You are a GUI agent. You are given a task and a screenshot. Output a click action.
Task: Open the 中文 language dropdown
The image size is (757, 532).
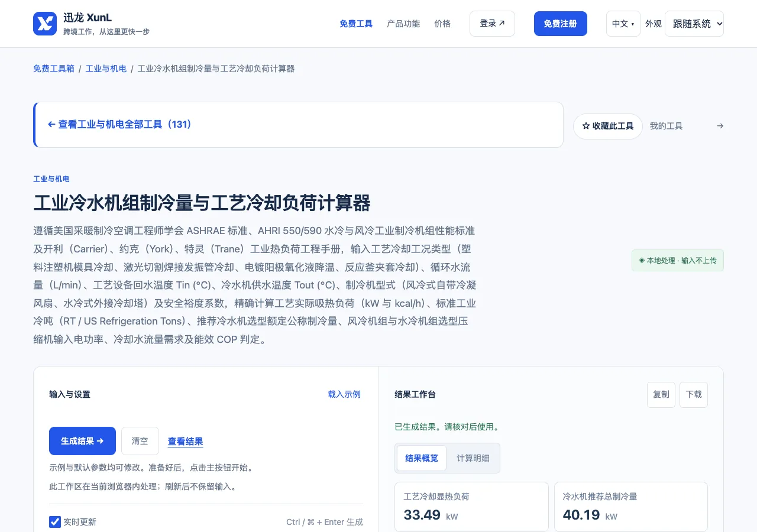coord(623,24)
